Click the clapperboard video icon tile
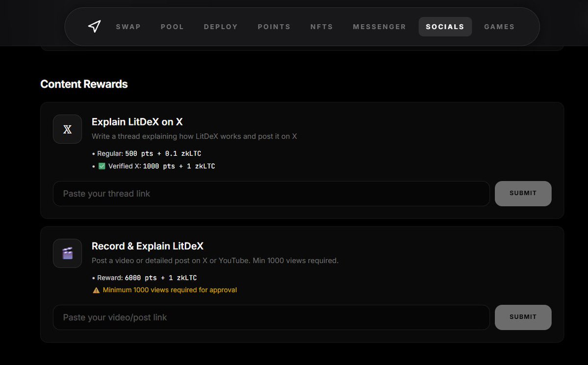The width and height of the screenshot is (588, 365). [67, 253]
